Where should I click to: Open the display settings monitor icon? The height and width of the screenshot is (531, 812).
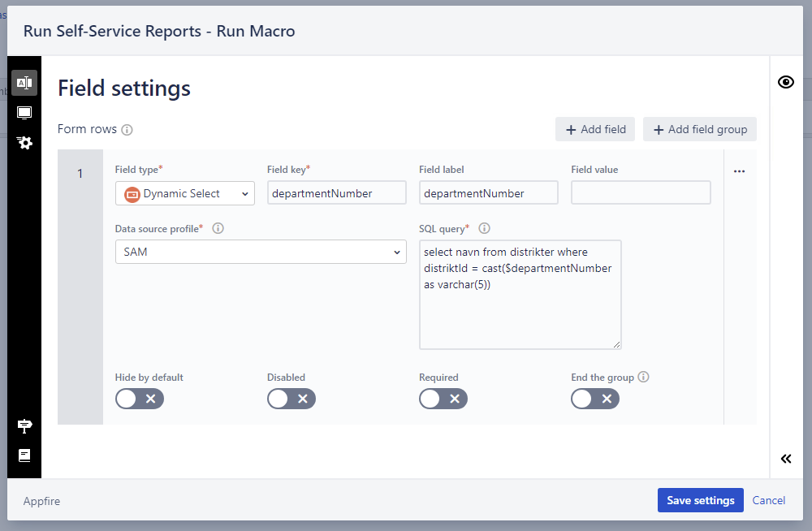click(x=24, y=112)
